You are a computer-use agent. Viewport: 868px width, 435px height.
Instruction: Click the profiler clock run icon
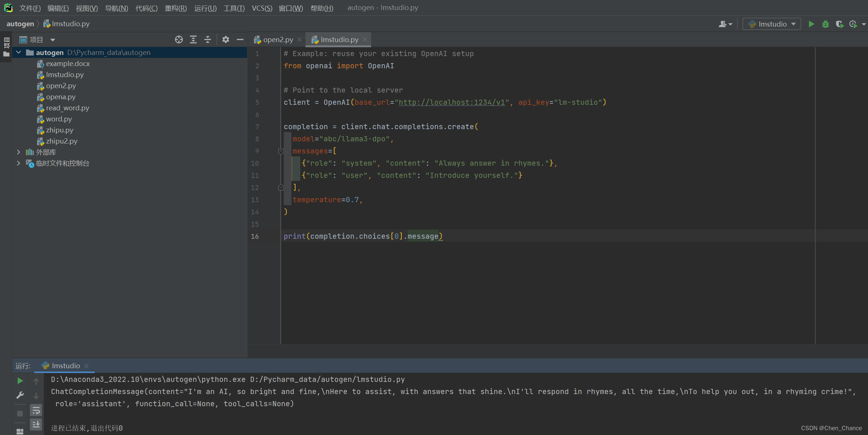853,24
